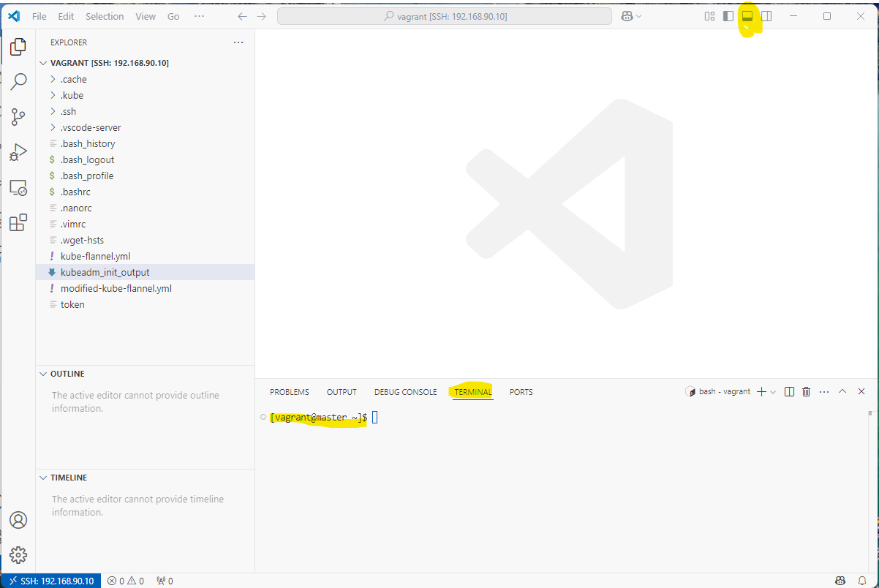Viewport: 879px width, 588px height.
Task: Open the .vimrc file
Action: 145,224
